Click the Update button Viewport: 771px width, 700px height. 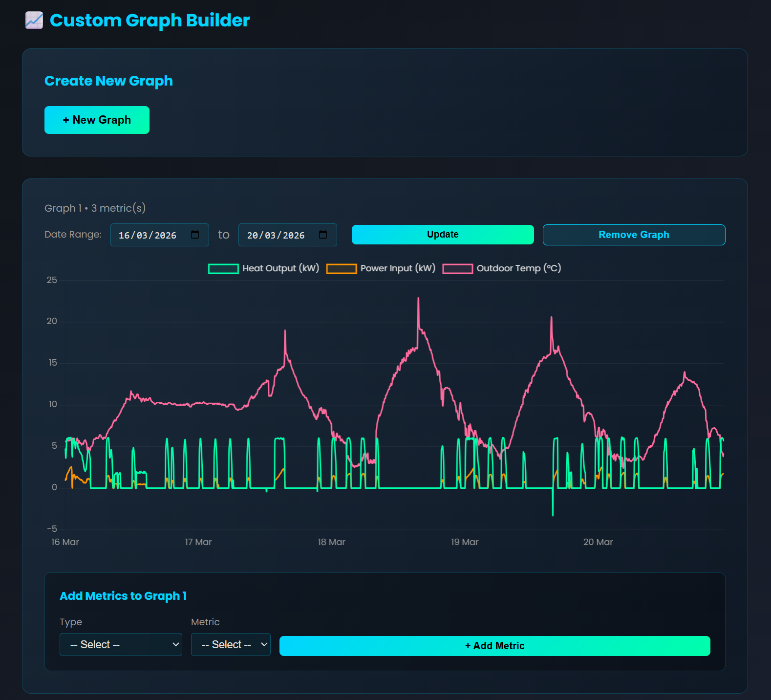tap(443, 235)
